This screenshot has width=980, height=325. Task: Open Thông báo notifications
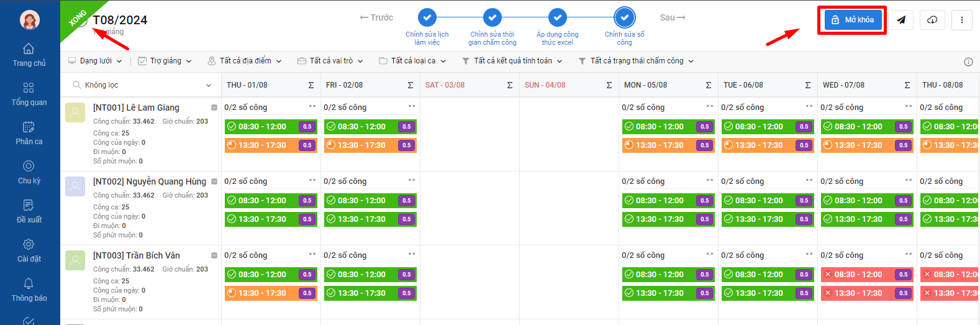29,290
